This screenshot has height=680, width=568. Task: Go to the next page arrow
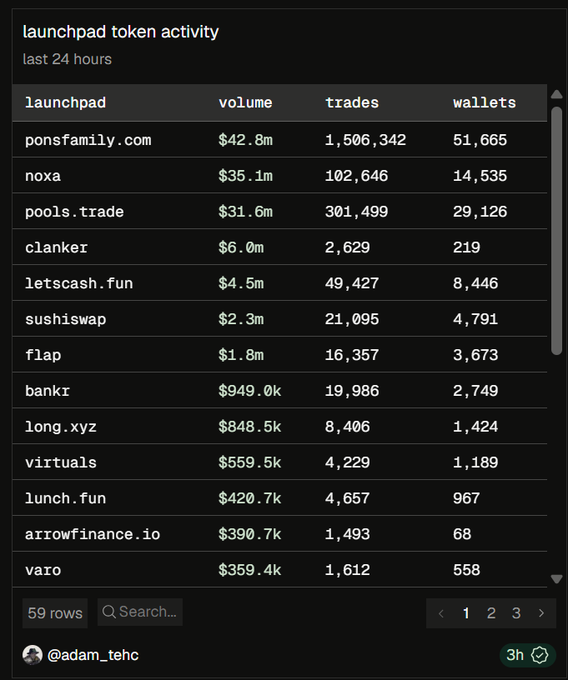coord(541,613)
